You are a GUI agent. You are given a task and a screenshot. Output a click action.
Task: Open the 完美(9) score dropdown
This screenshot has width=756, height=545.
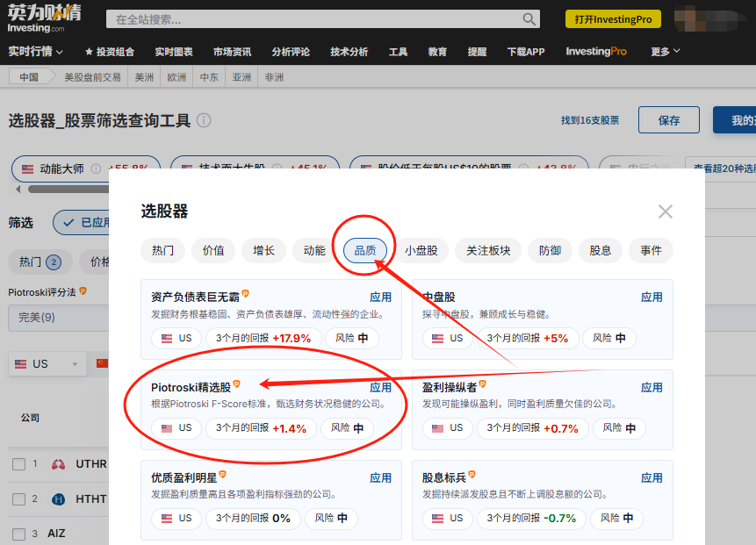58,318
